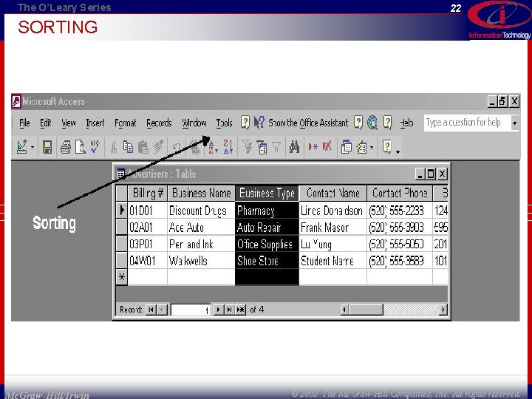Open the File menu
Screen dimensions: 532x399
click(24, 123)
